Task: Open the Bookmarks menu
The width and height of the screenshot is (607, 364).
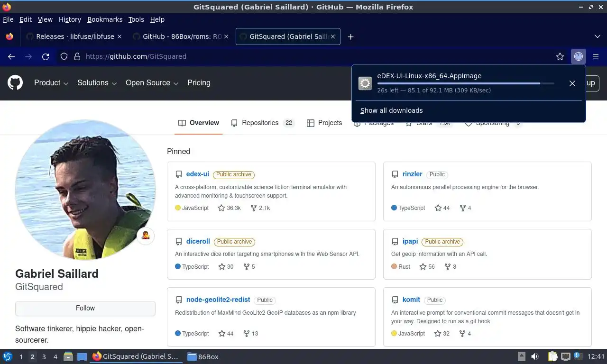Action: click(105, 19)
